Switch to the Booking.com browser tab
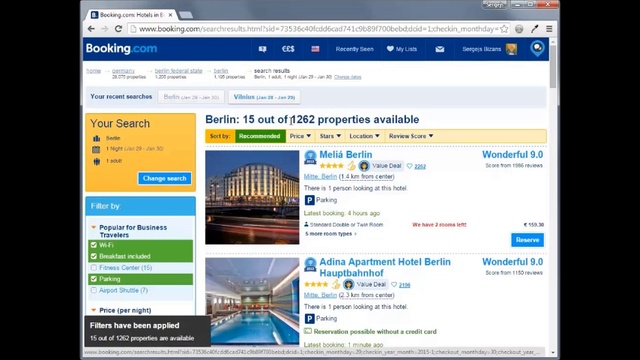This screenshot has height=360, width=640. 131,15
